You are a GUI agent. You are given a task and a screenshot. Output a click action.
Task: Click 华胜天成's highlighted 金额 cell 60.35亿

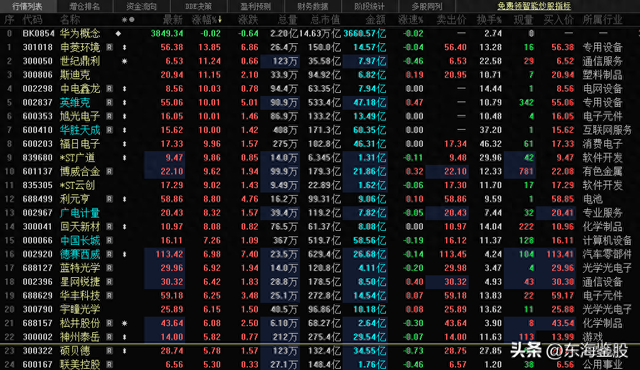365,130
